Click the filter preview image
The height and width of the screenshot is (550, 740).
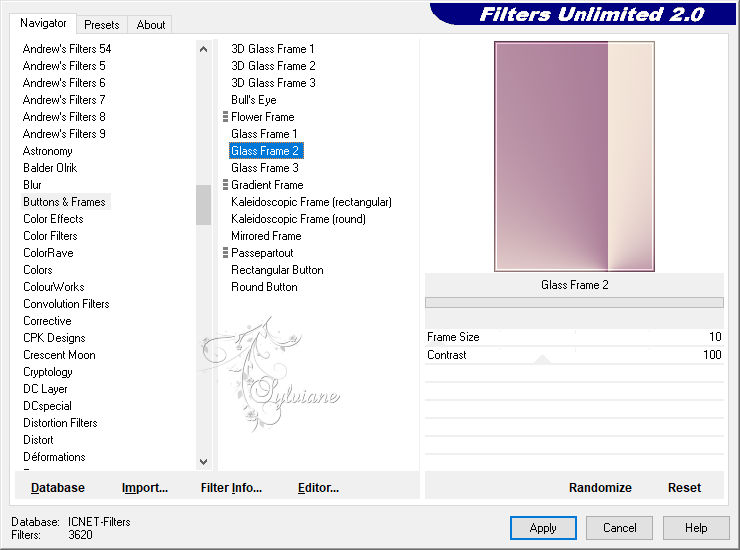[574, 156]
